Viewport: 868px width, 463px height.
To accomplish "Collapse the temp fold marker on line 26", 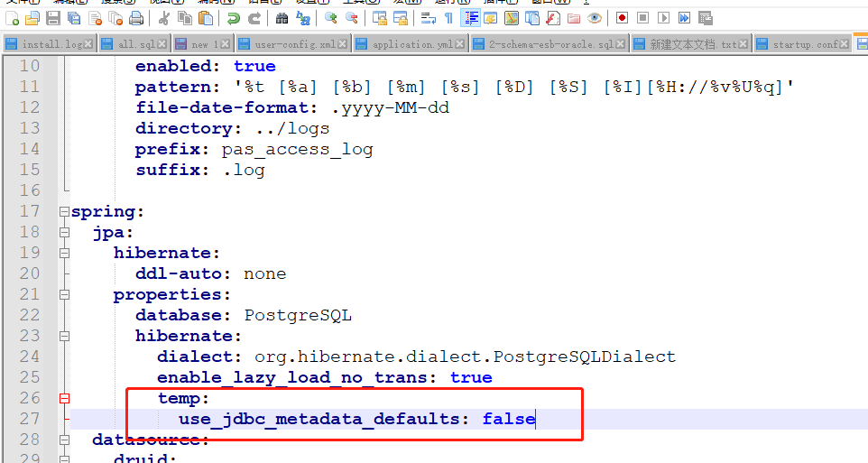I will 63,398.
